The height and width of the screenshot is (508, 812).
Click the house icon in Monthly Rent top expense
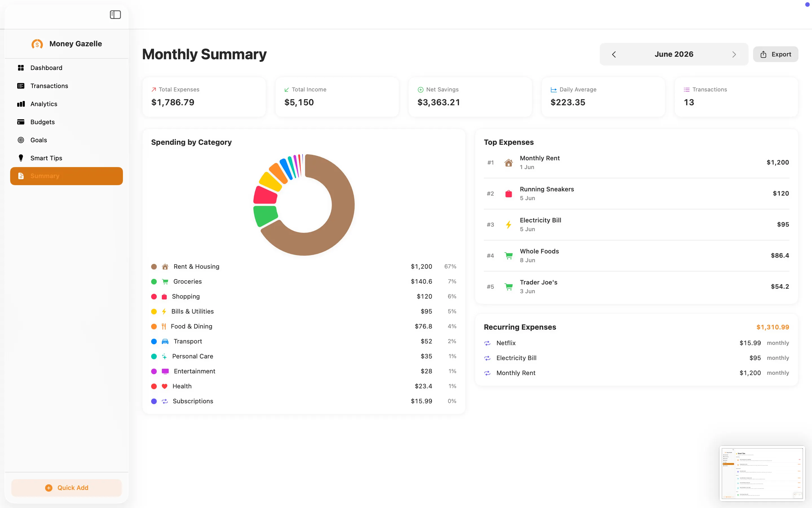(x=509, y=163)
